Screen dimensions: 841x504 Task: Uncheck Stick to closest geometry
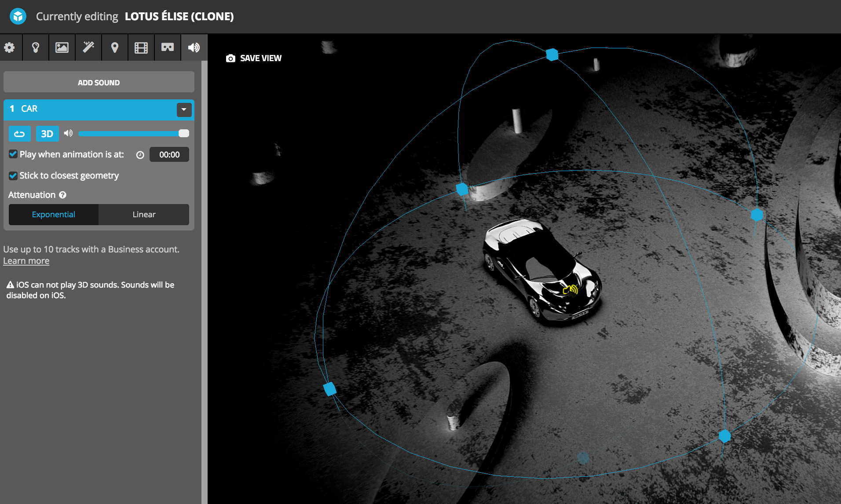point(13,175)
